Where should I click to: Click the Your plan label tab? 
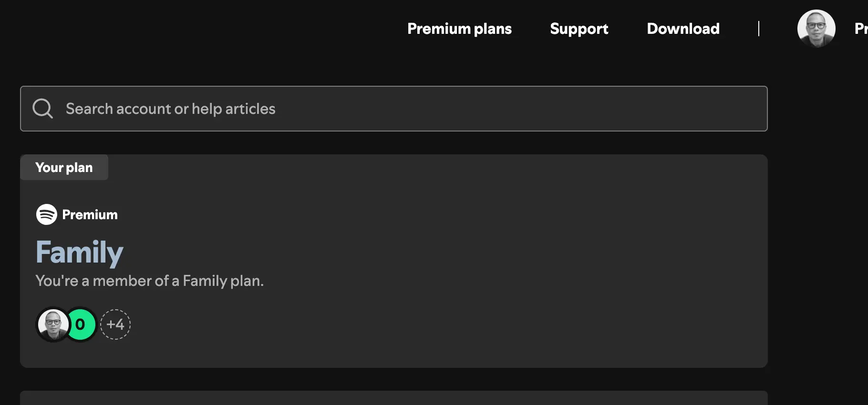pos(64,167)
